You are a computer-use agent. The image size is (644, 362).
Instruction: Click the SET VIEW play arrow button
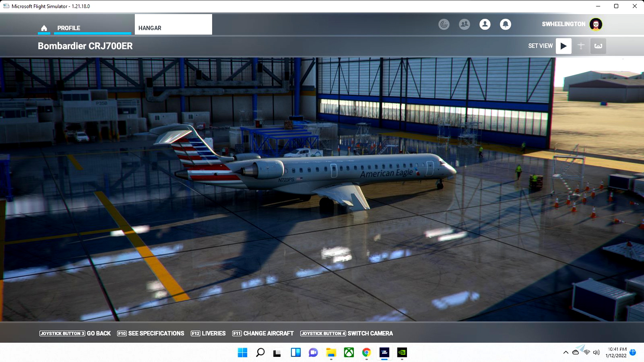pyautogui.click(x=564, y=46)
